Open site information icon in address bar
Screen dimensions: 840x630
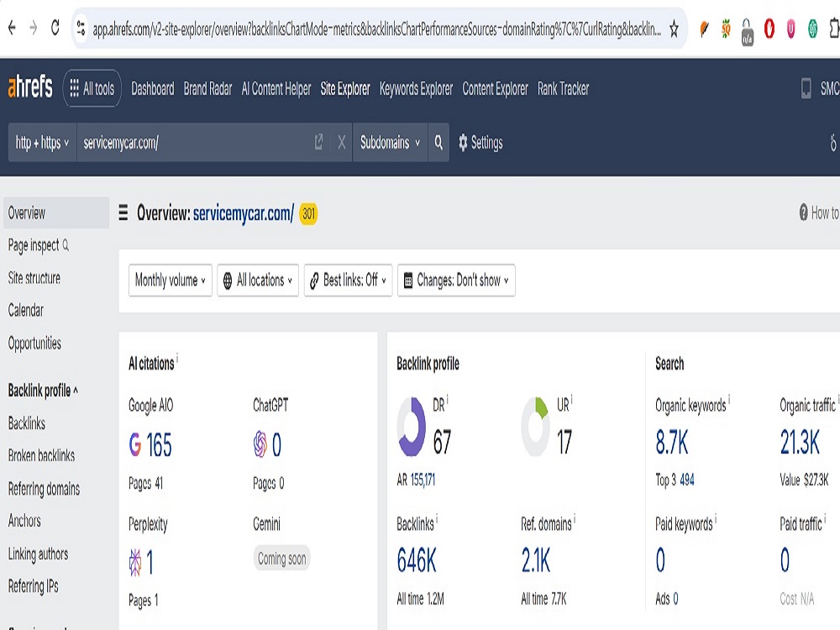pyautogui.click(x=81, y=28)
